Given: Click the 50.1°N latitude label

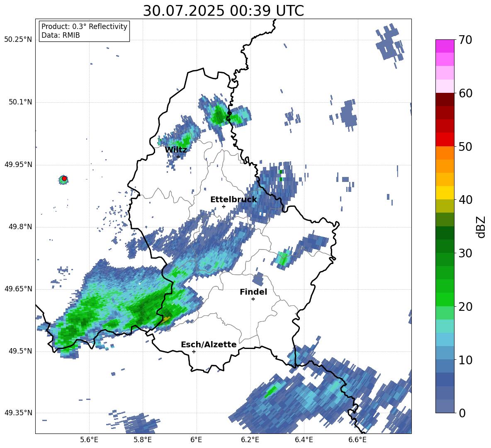Looking at the screenshot, I should point(20,102).
